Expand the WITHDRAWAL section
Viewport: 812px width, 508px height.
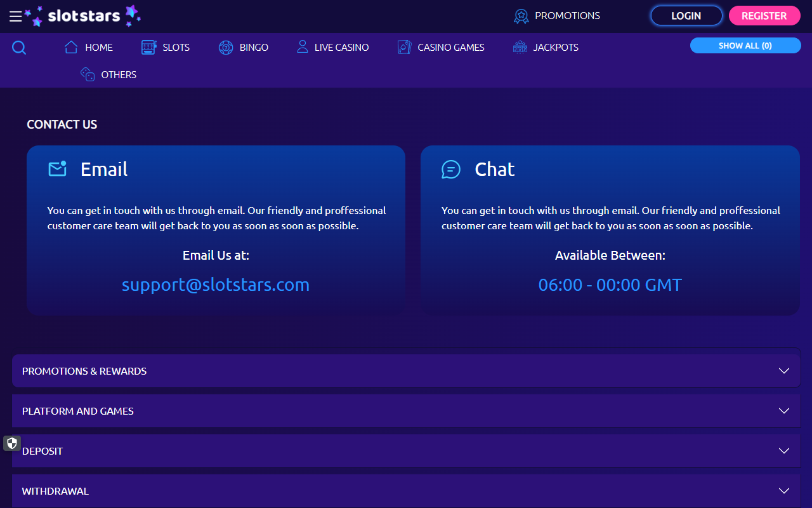coord(406,491)
